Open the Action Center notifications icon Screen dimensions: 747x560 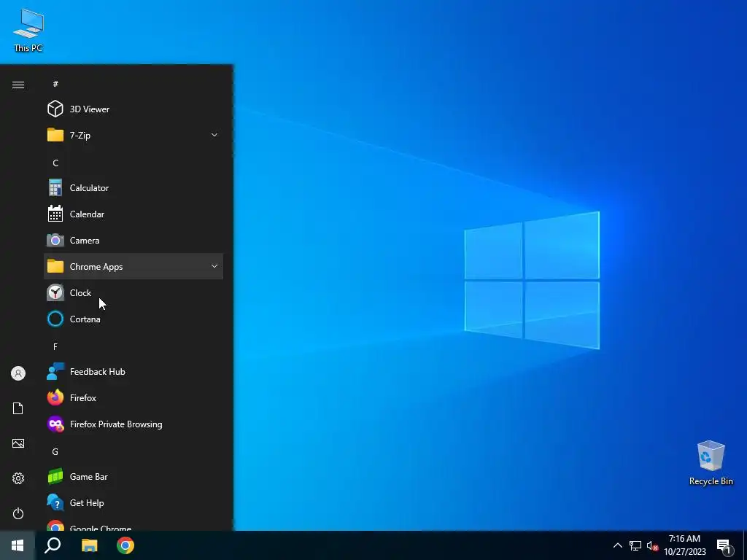[x=724, y=546]
